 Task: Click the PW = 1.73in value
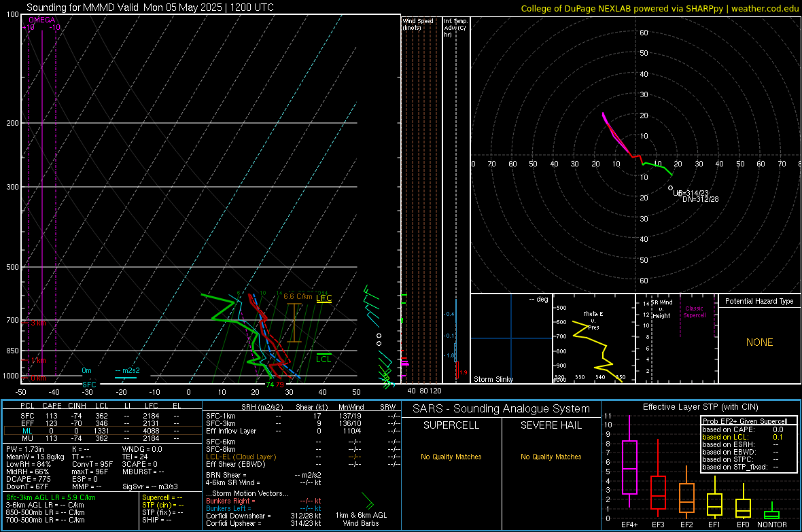(x=25, y=449)
